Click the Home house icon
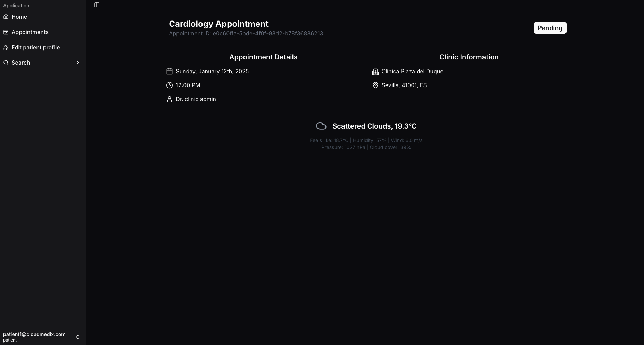Viewport: 644px width, 345px height. coord(6,17)
